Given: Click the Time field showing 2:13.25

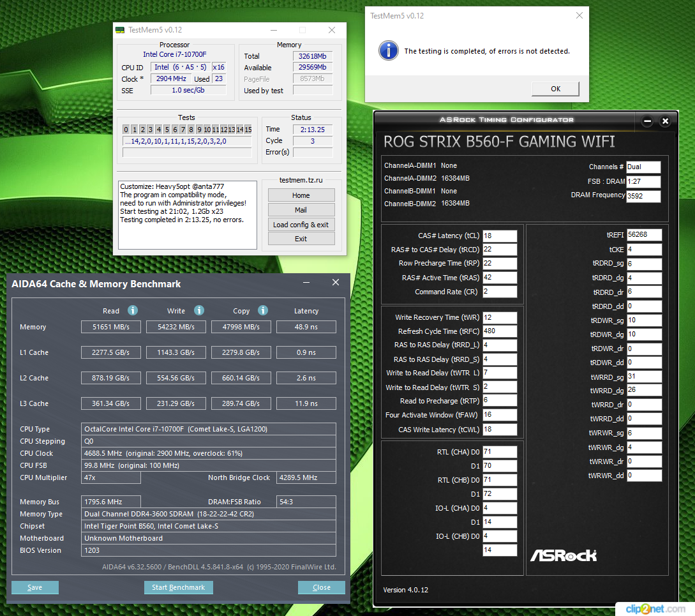Looking at the screenshot, I should coord(313,130).
